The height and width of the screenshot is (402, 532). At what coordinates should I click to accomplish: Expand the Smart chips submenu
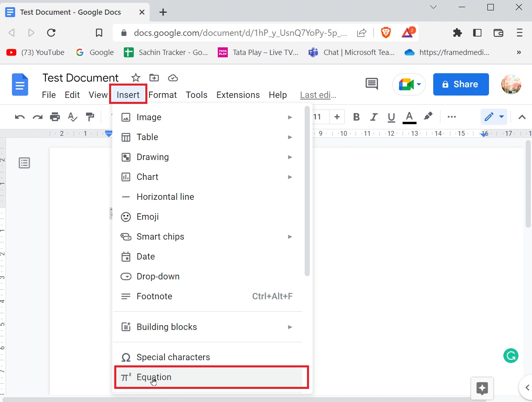(x=290, y=236)
